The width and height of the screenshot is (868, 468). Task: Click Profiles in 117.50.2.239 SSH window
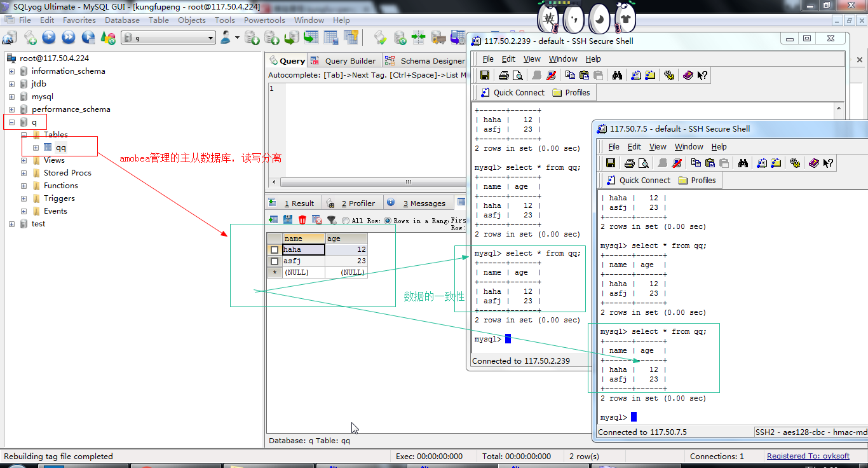click(571, 93)
